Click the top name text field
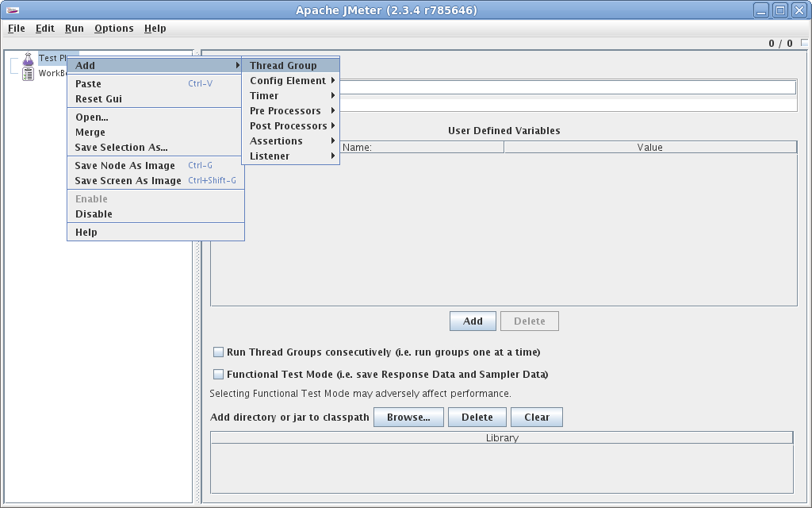 [568, 87]
